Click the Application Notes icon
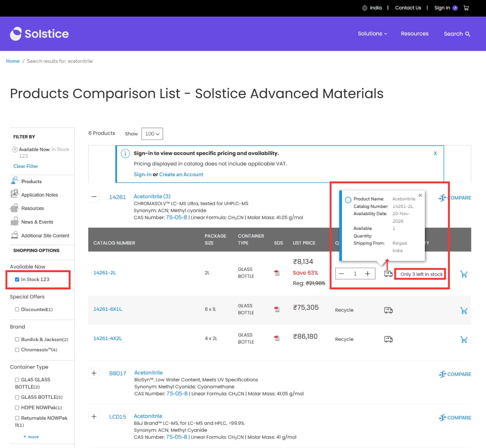 tap(14, 194)
